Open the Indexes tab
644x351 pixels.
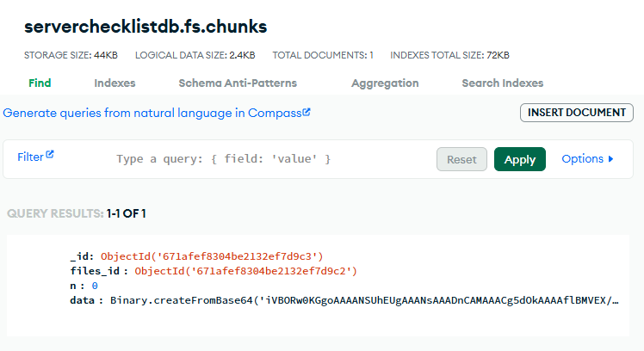pos(115,83)
